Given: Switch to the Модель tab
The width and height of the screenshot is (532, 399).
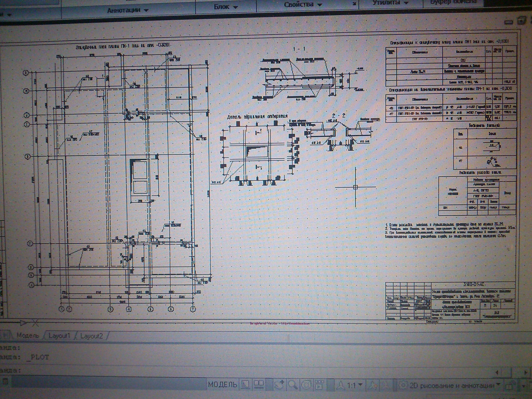Looking at the screenshot, I should pos(28,335).
